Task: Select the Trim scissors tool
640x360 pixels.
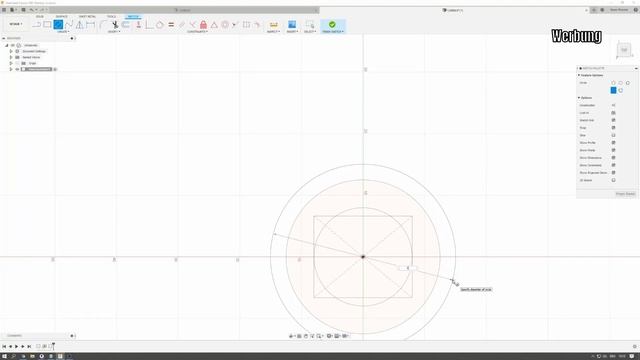Action: pos(115,24)
